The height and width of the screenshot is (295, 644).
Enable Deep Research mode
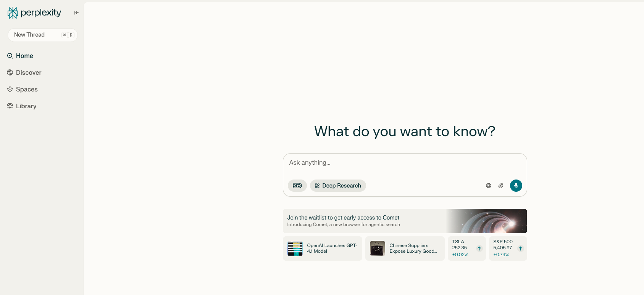coord(338,186)
